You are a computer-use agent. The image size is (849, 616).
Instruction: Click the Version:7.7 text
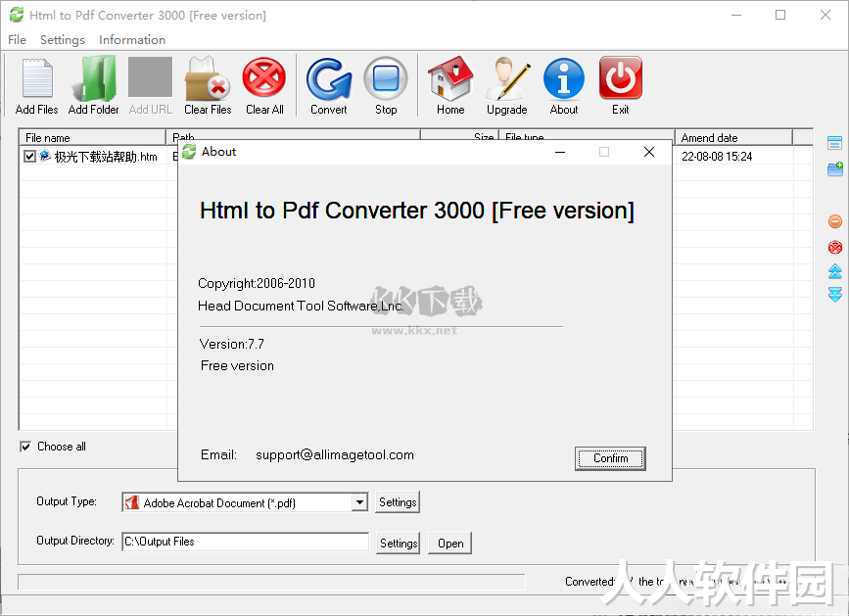pyautogui.click(x=232, y=344)
